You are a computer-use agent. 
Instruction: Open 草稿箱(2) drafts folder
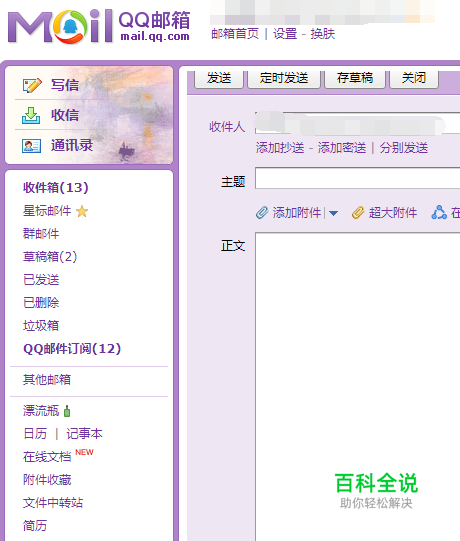pyautogui.click(x=50, y=257)
